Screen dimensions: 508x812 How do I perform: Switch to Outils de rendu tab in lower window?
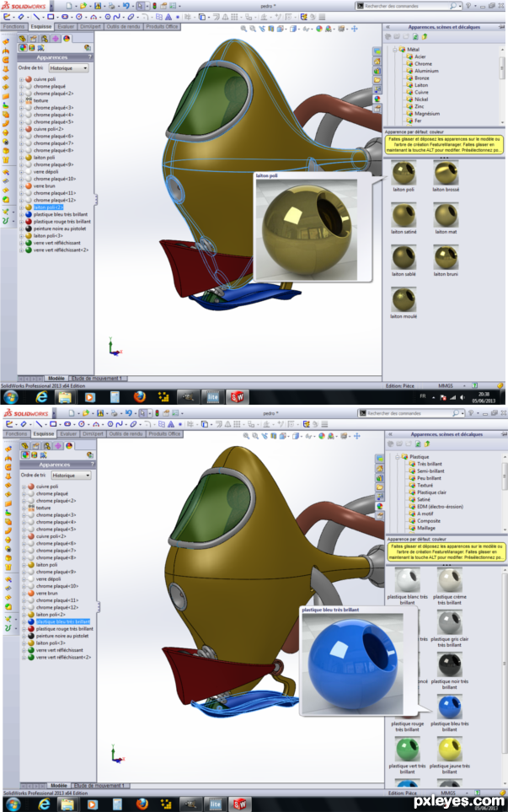(126, 433)
